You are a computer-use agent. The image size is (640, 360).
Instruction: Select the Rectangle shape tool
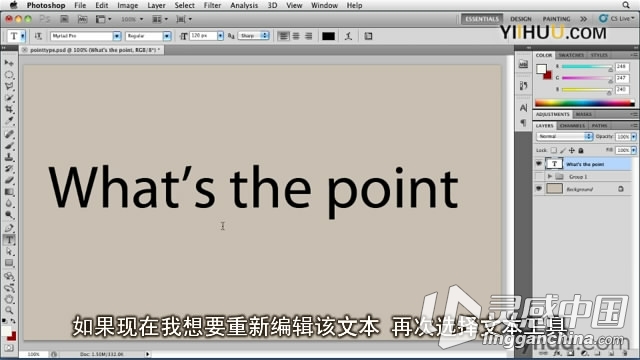point(9,263)
